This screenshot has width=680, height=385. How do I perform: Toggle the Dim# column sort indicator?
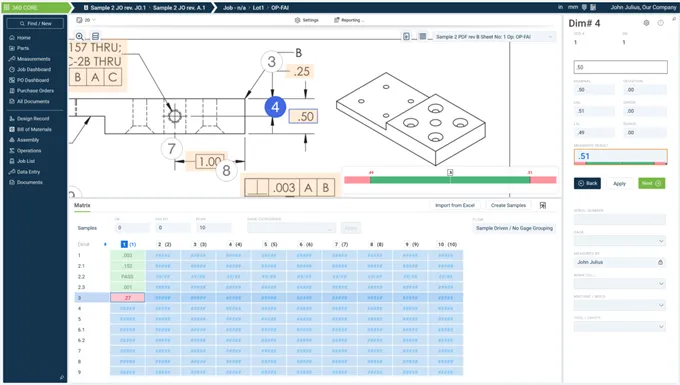[105, 245]
